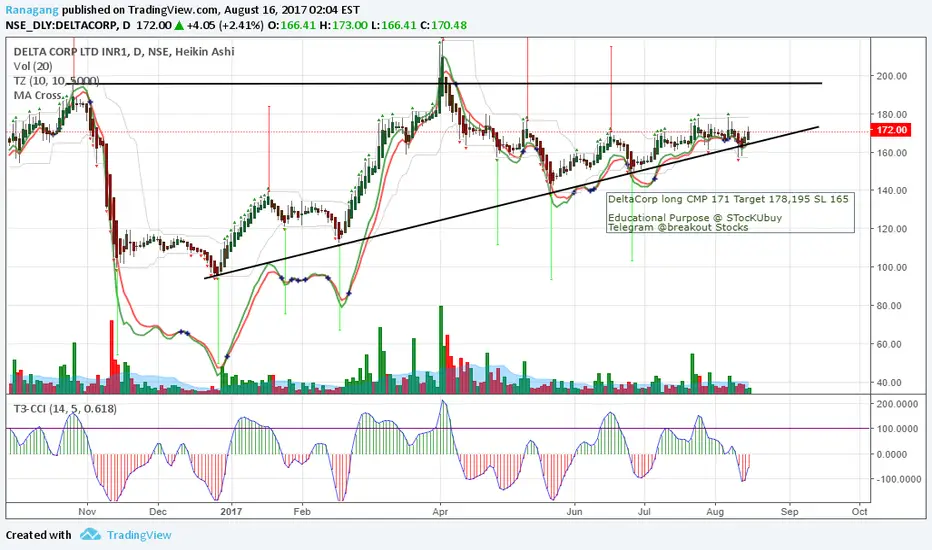The width and height of the screenshot is (932, 550).
Task: Select the L:166.41 low price value
Action: pyautogui.click(x=394, y=26)
